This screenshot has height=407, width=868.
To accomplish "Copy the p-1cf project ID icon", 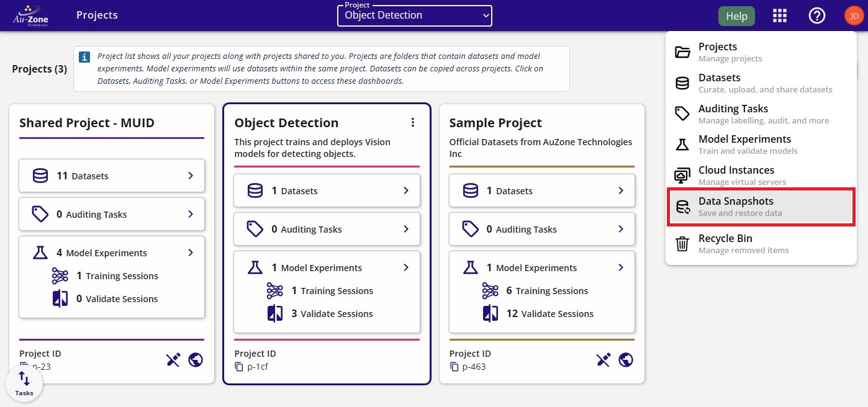I will click(x=239, y=367).
